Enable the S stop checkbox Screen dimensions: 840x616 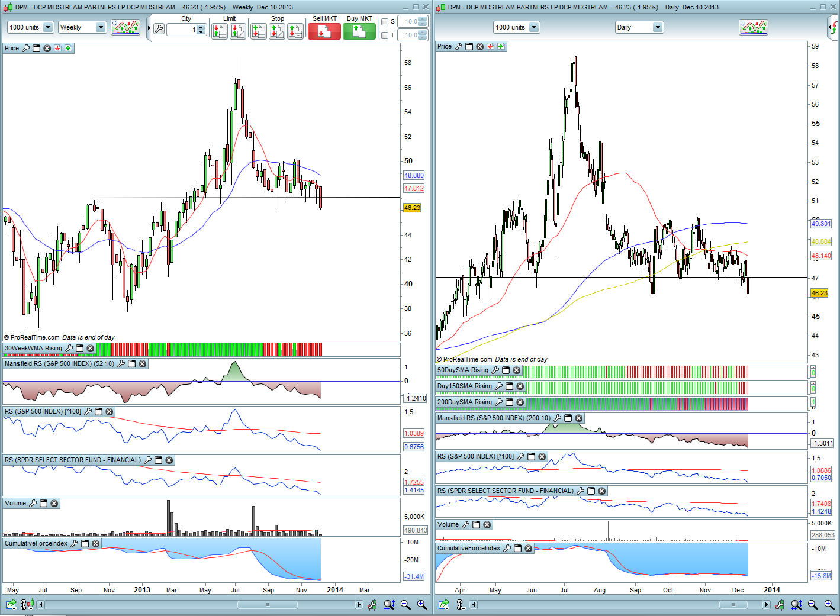(385, 22)
